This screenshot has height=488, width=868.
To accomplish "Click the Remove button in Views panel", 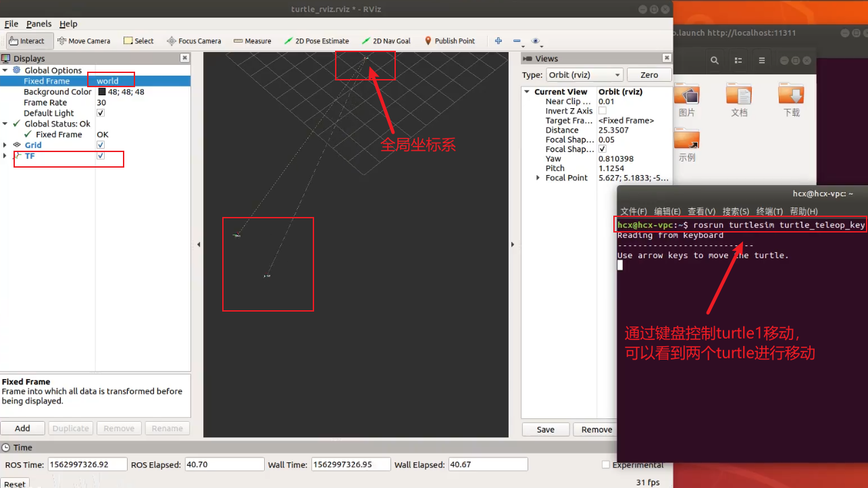I will pos(596,429).
